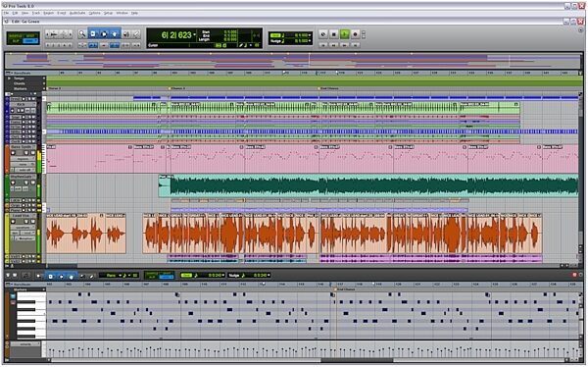
Task: Open the Nudge dropdown in MIDI editor toolbar
Action: [268, 276]
